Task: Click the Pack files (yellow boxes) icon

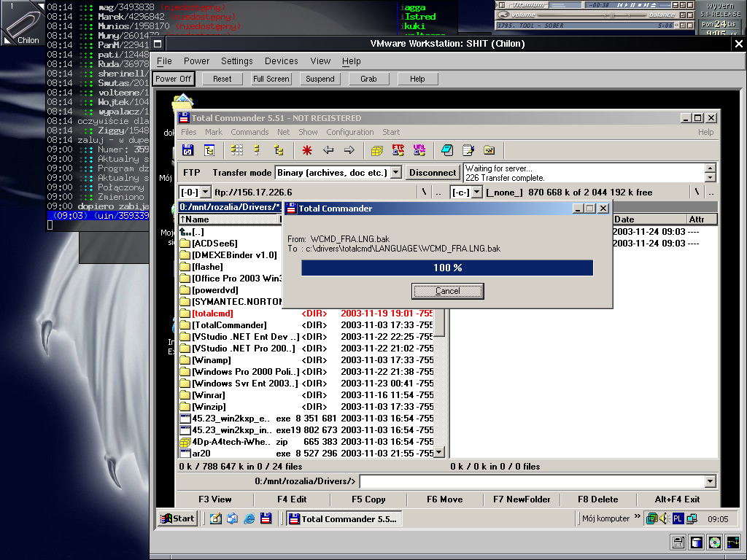Action: (x=376, y=150)
